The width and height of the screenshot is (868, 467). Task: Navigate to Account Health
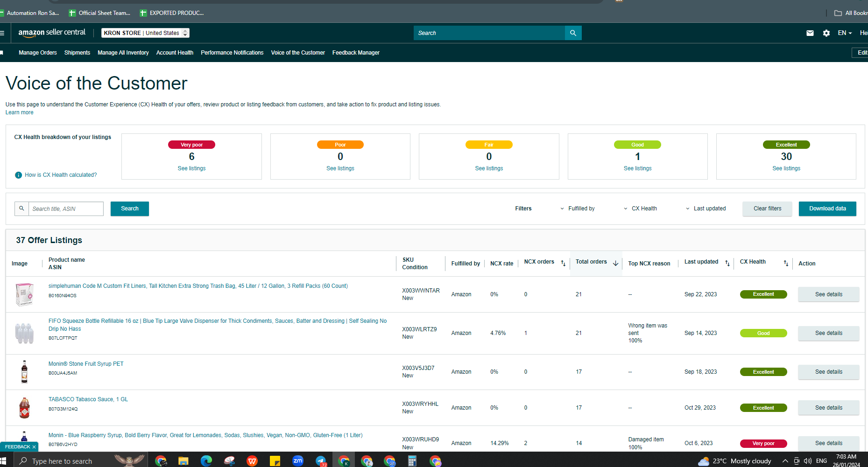tap(175, 53)
